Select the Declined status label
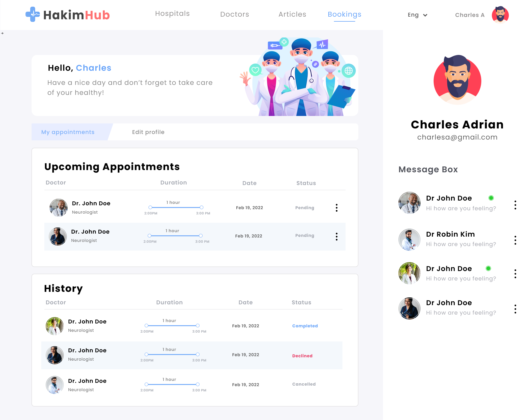 (x=302, y=356)
